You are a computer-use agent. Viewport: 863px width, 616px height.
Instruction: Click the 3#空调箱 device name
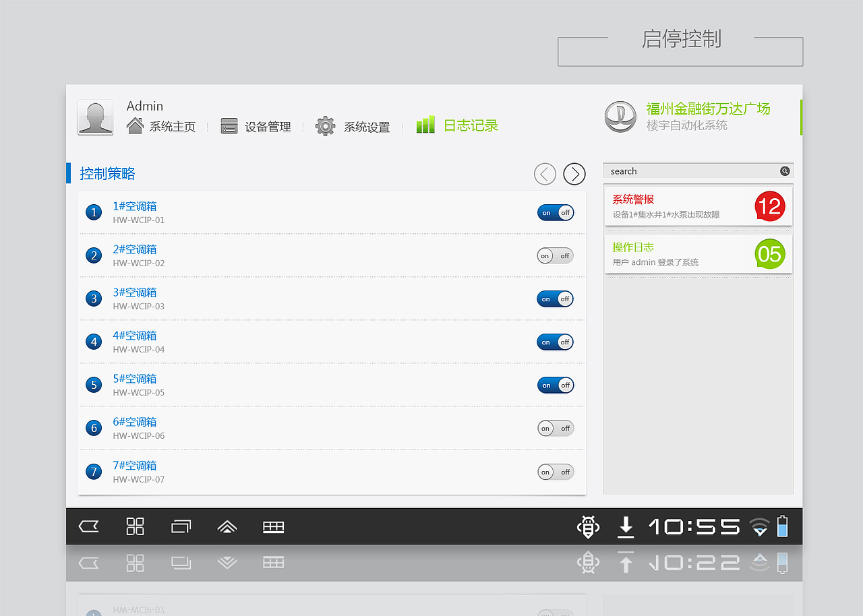(135, 292)
